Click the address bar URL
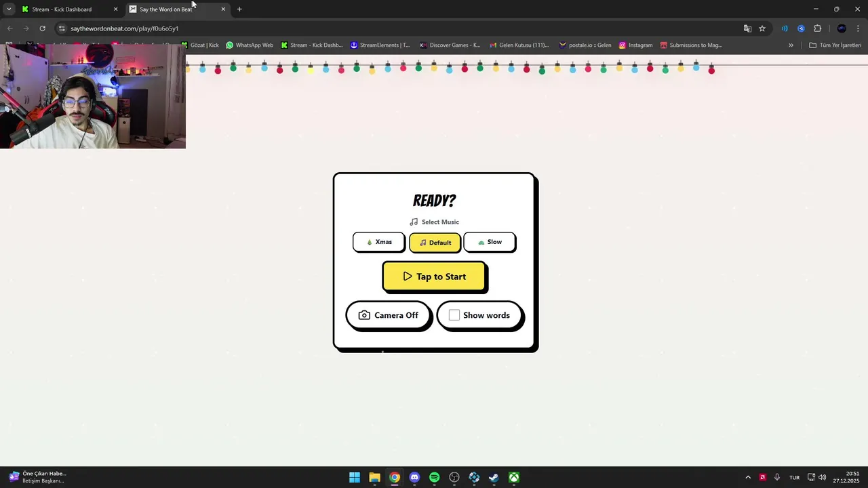This screenshot has width=868, height=488. point(125,28)
